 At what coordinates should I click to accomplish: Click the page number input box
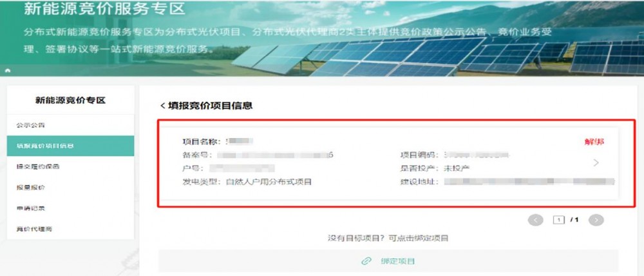pos(559,220)
